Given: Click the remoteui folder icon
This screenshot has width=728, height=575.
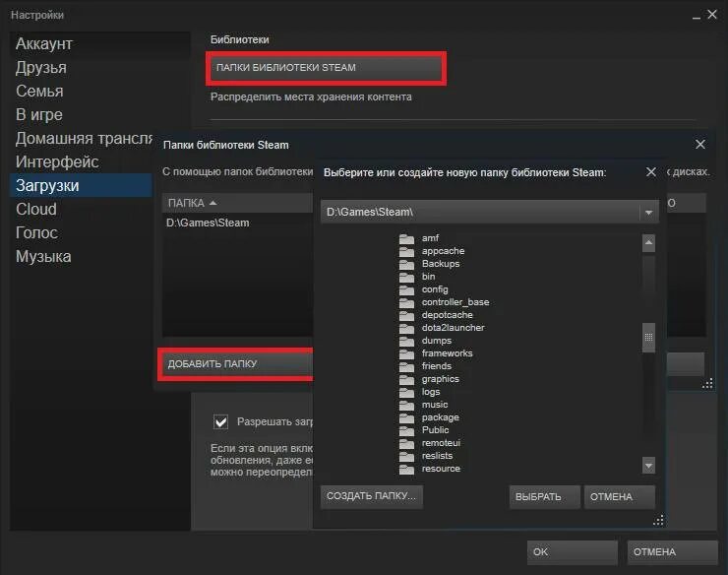Looking at the screenshot, I should click(406, 443).
